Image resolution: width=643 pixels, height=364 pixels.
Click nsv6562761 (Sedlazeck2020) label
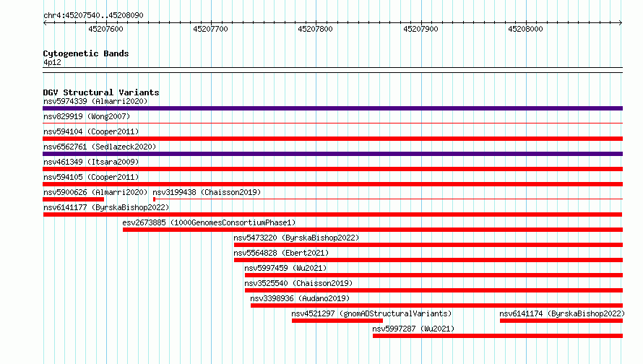point(100,147)
